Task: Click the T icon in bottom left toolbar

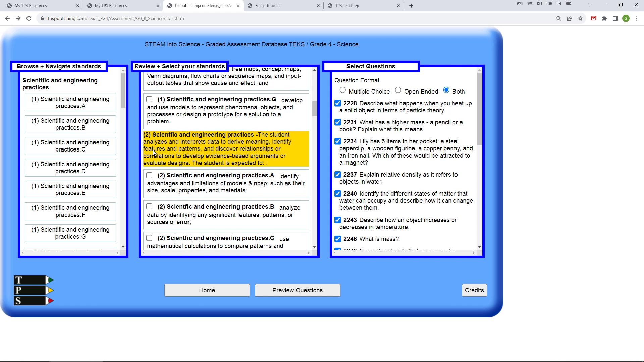Action: pos(33,279)
